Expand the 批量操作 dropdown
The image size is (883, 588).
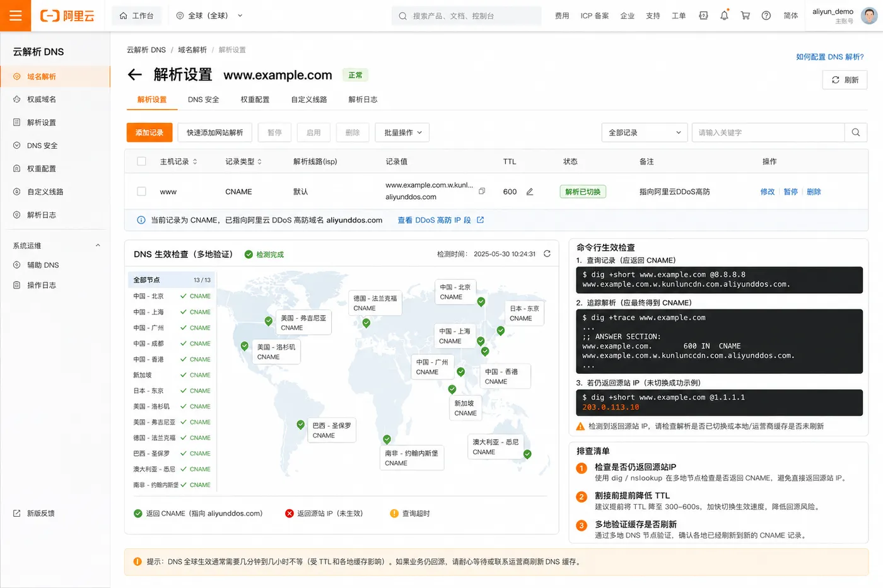(x=402, y=132)
